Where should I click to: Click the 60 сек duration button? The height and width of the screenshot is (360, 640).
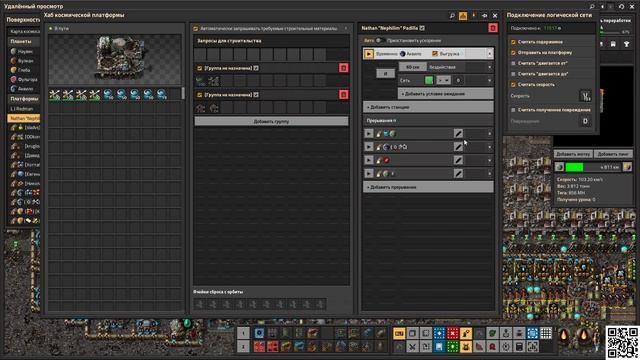(413, 67)
